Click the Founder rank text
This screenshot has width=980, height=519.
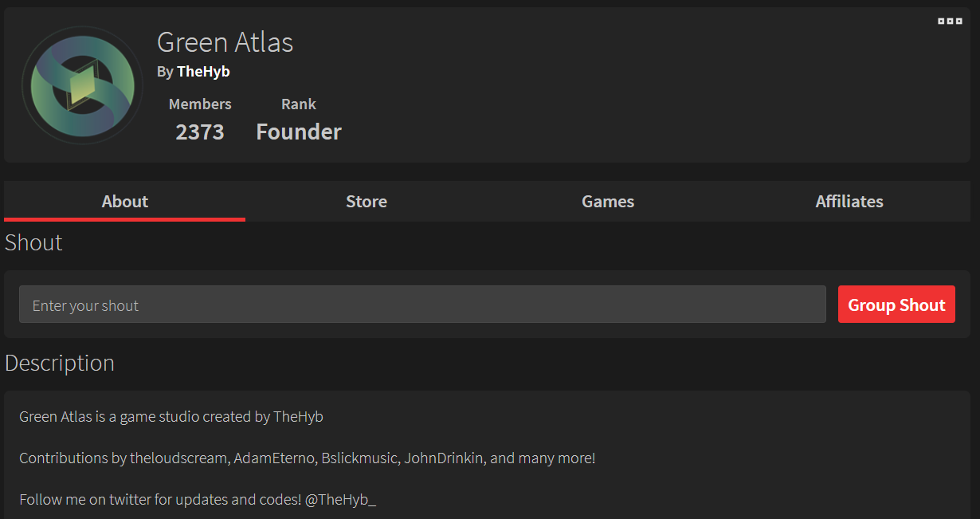[299, 132]
